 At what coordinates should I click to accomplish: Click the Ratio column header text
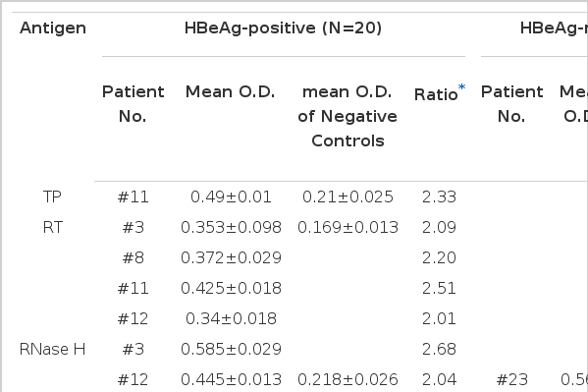pyautogui.click(x=436, y=94)
